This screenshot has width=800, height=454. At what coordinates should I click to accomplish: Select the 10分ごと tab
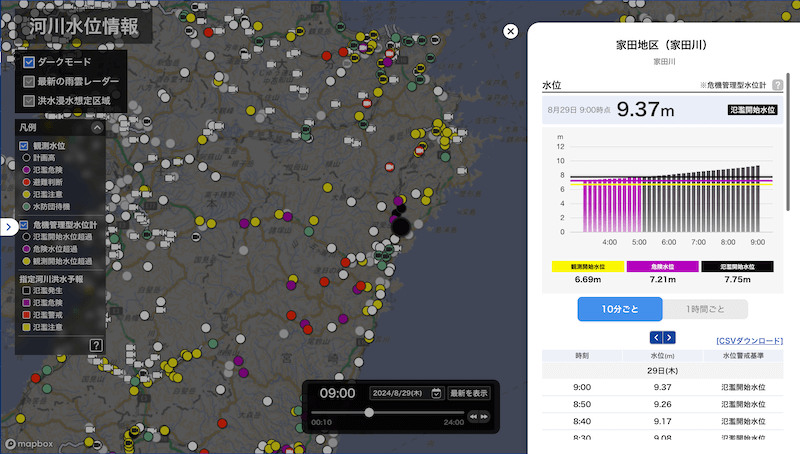[619, 310]
